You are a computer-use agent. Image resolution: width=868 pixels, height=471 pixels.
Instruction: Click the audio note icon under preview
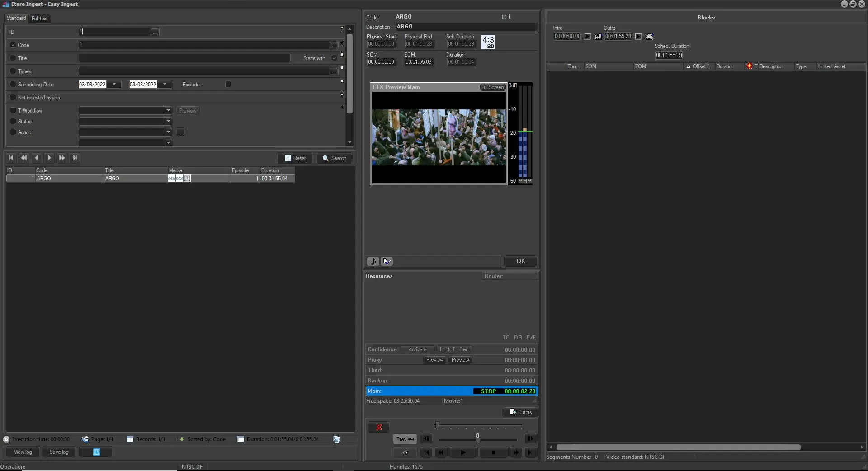point(373,261)
